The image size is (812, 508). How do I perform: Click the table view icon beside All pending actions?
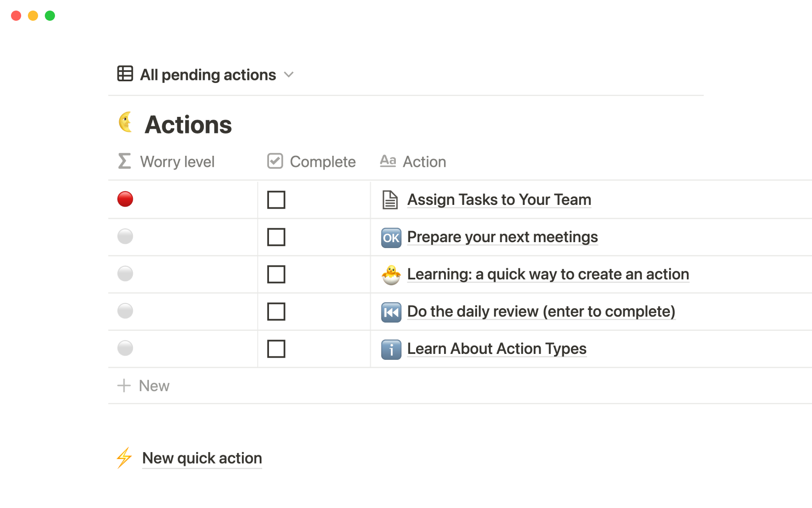pyautogui.click(x=125, y=74)
